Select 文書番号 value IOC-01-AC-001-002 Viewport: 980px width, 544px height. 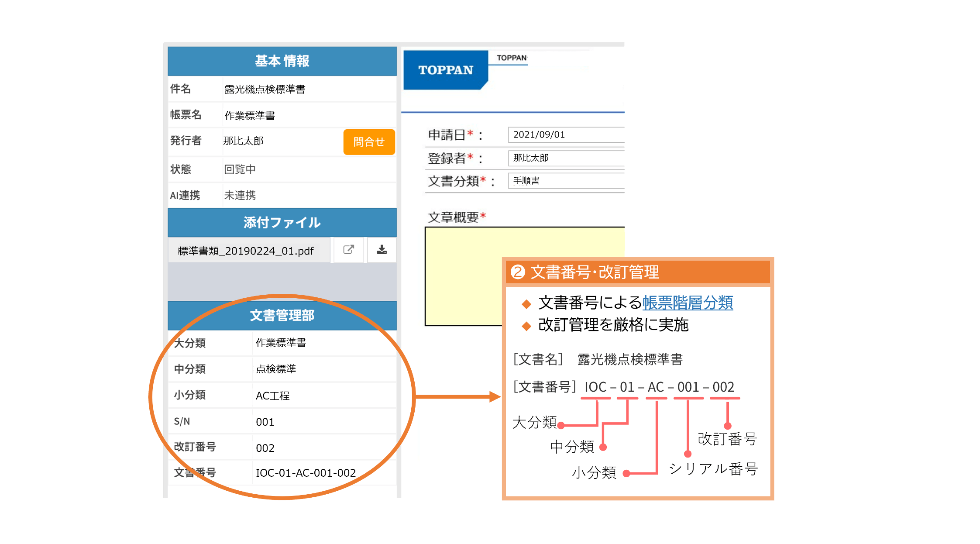[306, 473]
